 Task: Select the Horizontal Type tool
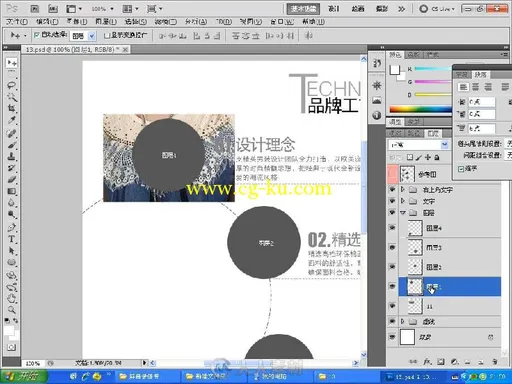pyautogui.click(x=12, y=239)
